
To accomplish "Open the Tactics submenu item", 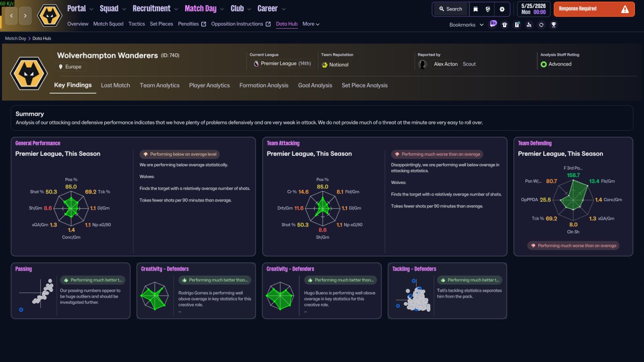I will point(136,24).
